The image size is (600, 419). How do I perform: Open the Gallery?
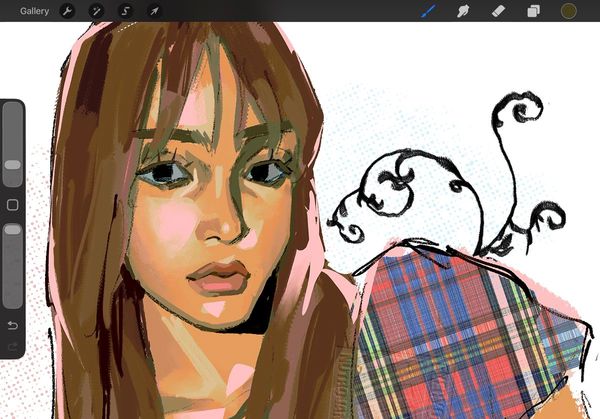point(34,11)
